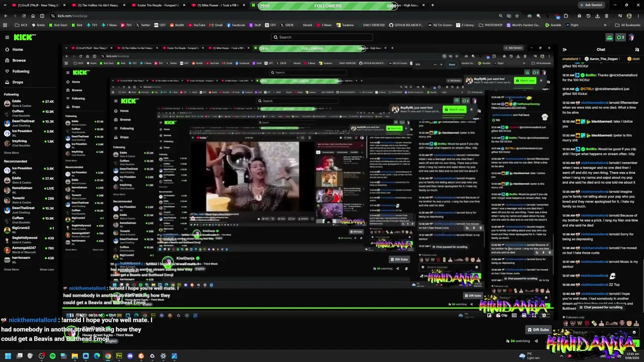
Task: Open the chat options icon beside the Chat title
Action: 637,49
